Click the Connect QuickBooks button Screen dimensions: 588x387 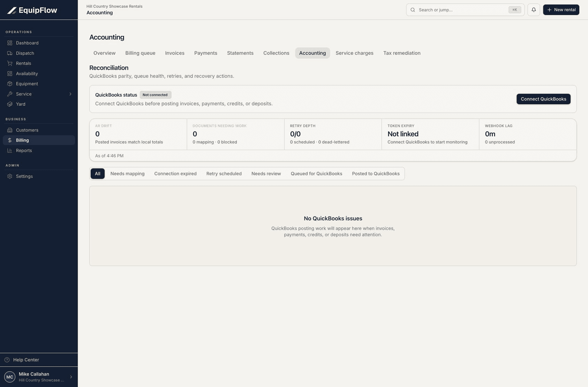click(543, 99)
